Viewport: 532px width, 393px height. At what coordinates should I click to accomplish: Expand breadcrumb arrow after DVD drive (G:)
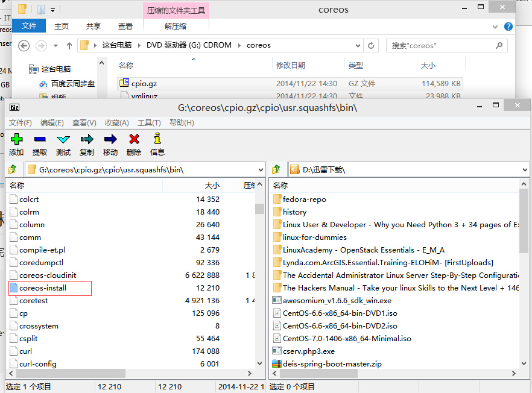point(239,45)
